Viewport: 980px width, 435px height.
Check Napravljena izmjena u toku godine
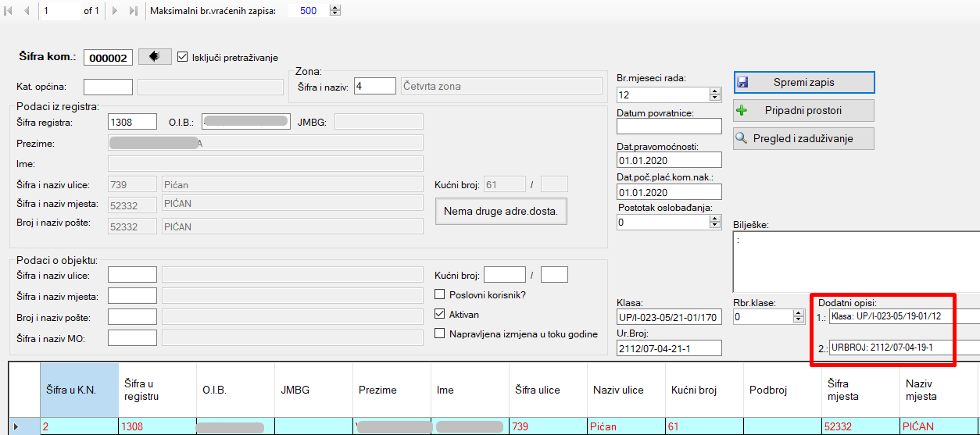click(x=440, y=333)
